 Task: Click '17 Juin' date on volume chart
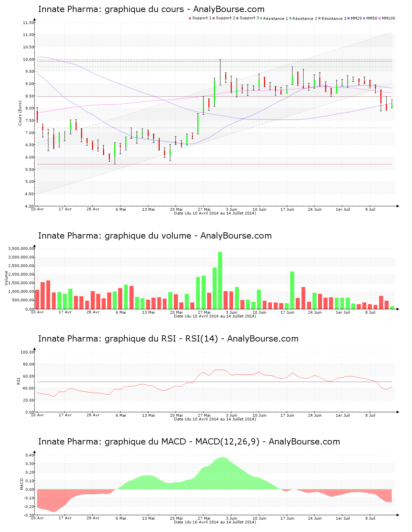point(287,312)
